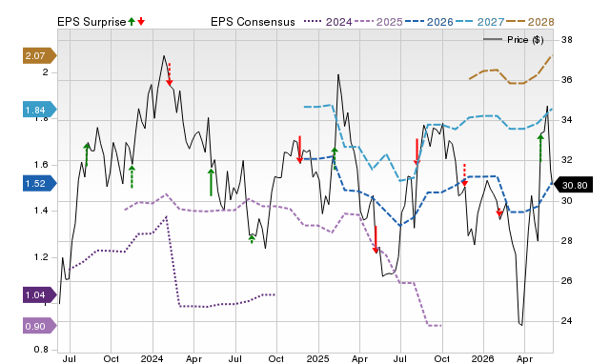
Task: Click the light purple 0.90 value tag
Action: click(39, 326)
